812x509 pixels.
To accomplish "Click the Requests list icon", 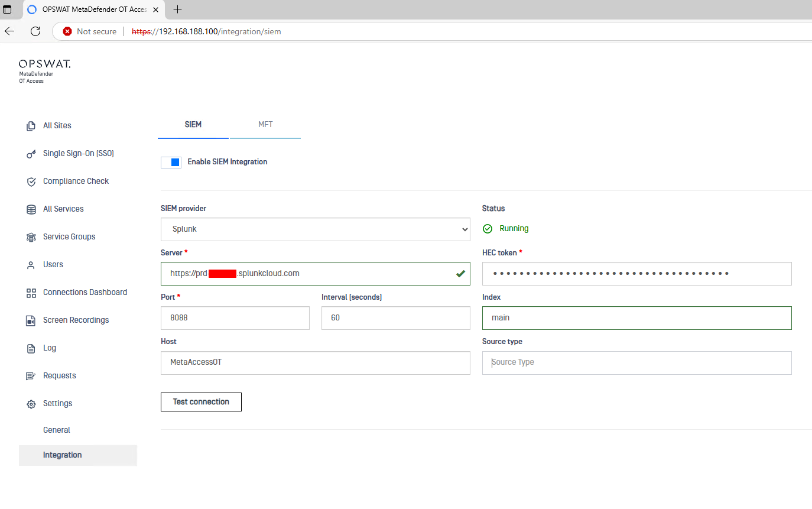I will (31, 376).
